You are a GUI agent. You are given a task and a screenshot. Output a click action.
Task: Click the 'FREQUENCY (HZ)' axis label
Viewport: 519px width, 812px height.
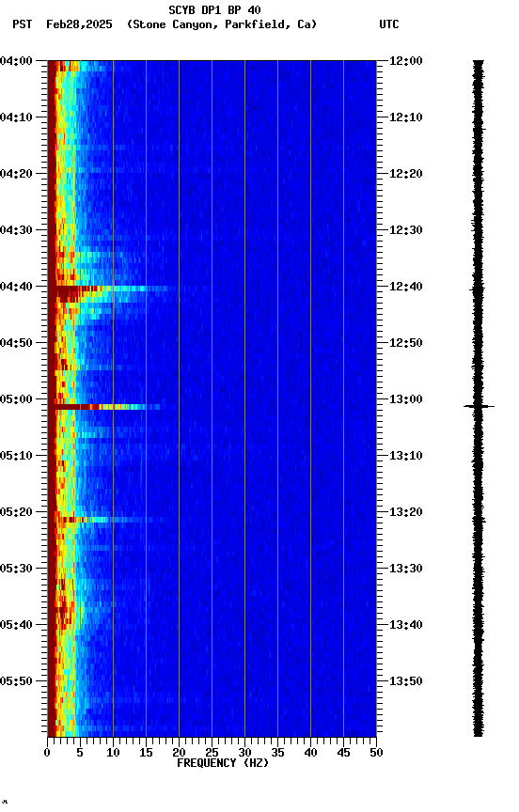[x=223, y=763]
